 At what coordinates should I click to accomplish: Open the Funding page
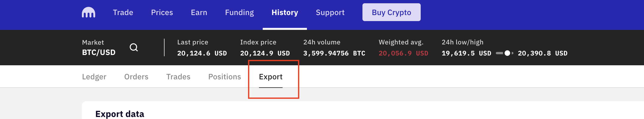point(239,12)
